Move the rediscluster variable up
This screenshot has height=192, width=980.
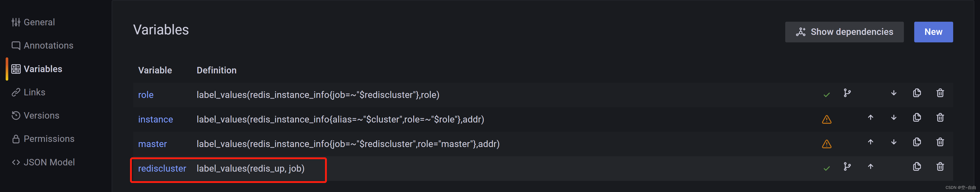870,166
